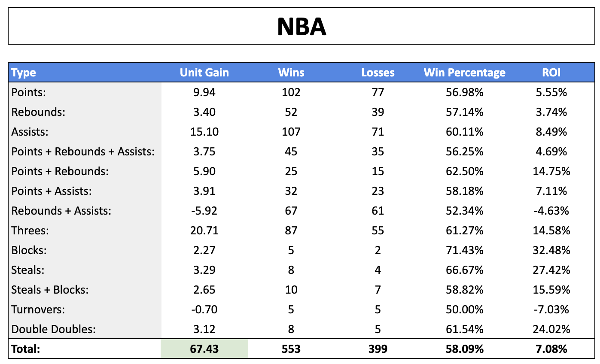Select the Win Percentage header cell
Screen dimensions: 600x364
[464, 73]
